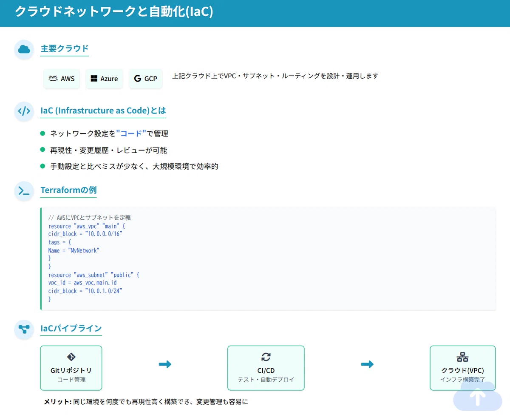The image size is (510, 420).
Task: Click the Git icon in Gitリポジトリ card
Action: click(71, 357)
